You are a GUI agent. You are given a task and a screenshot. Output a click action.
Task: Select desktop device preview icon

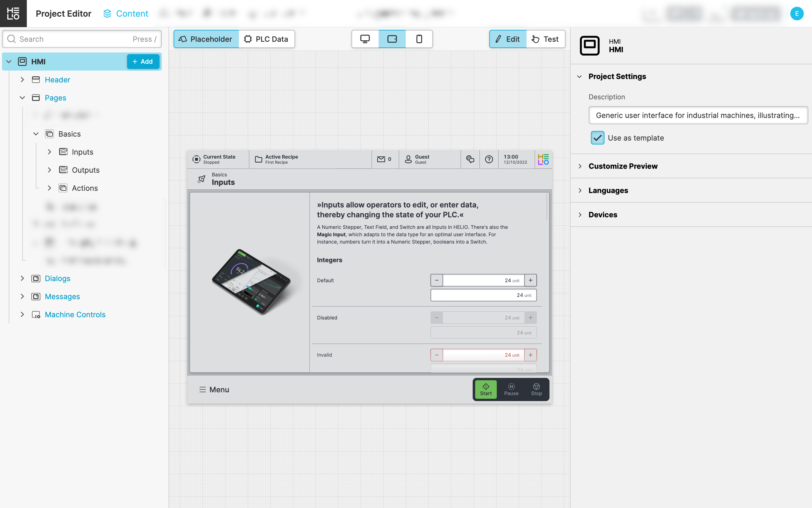[x=365, y=39]
